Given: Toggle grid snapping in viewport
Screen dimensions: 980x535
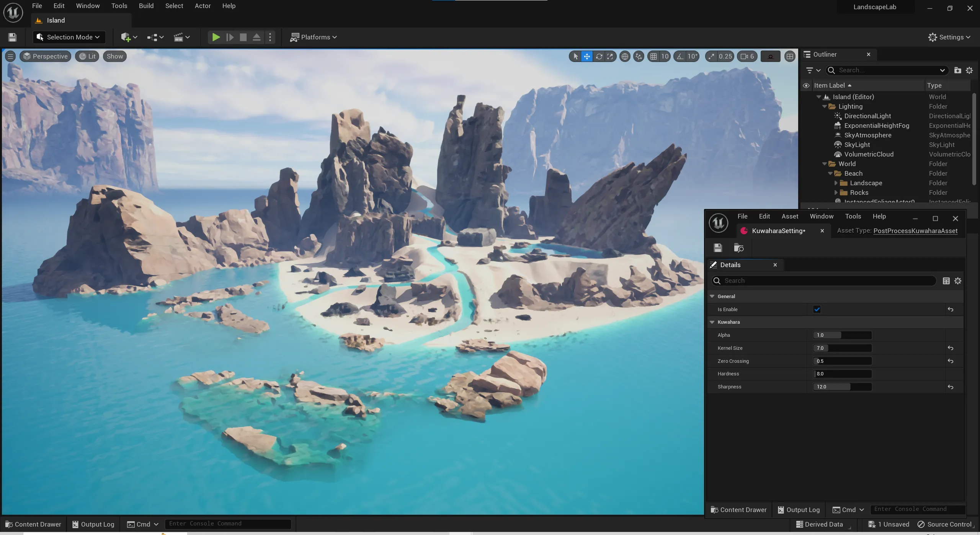Looking at the screenshot, I should click(x=653, y=57).
